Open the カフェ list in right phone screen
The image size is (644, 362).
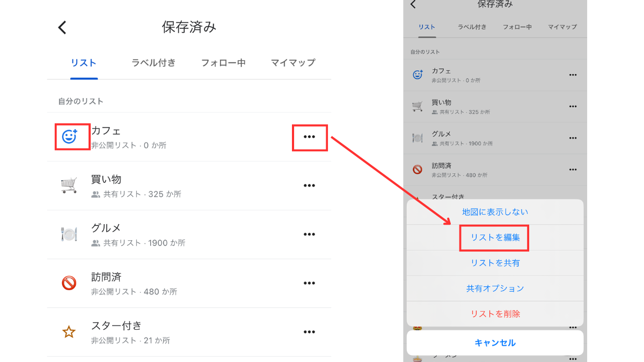click(x=495, y=75)
